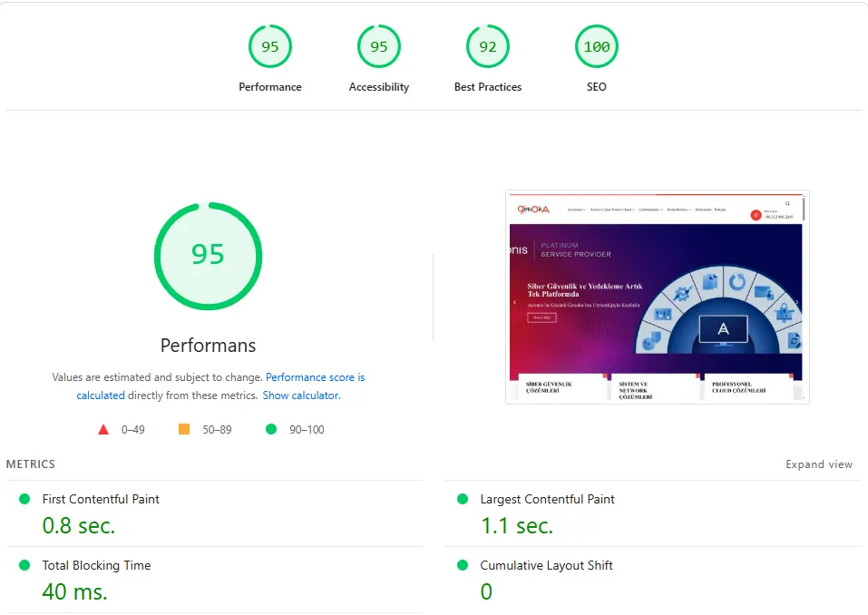Click the METRICS section heading
Screen dimensions: 868x615
coord(31,464)
